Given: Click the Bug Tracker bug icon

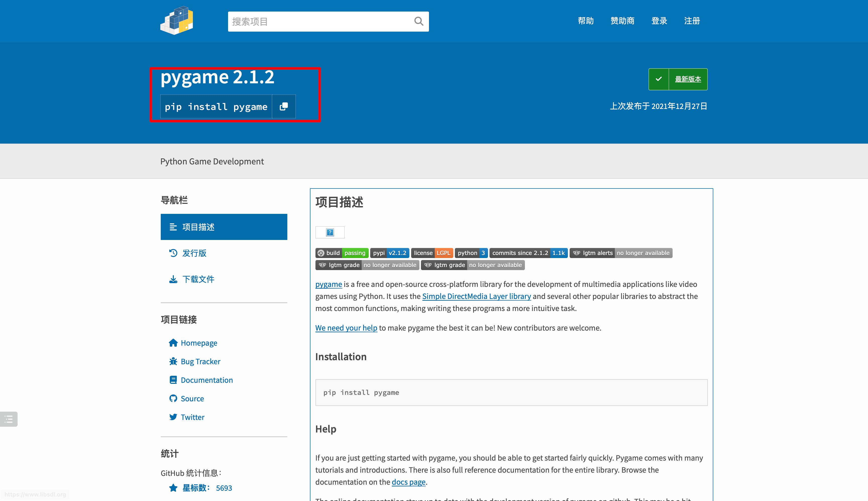Looking at the screenshot, I should pyautogui.click(x=173, y=361).
